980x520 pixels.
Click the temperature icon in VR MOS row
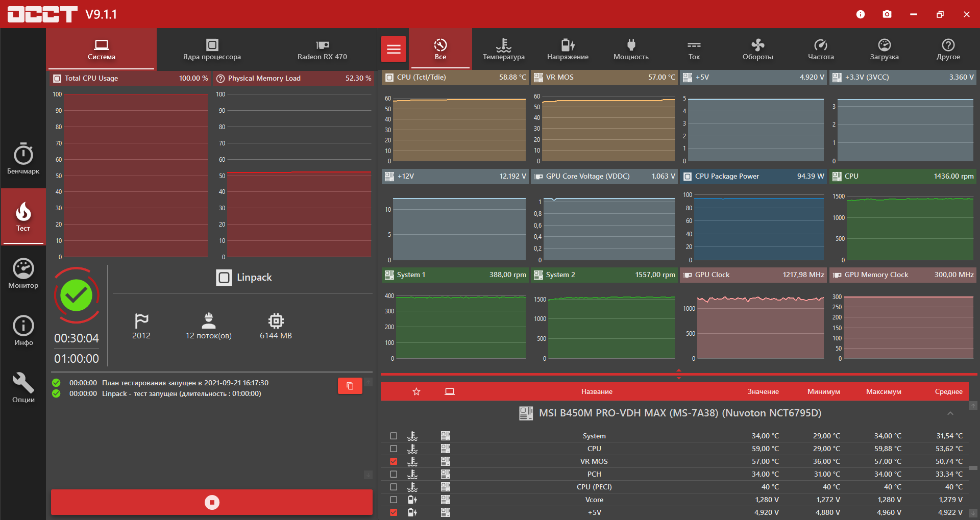[412, 461]
